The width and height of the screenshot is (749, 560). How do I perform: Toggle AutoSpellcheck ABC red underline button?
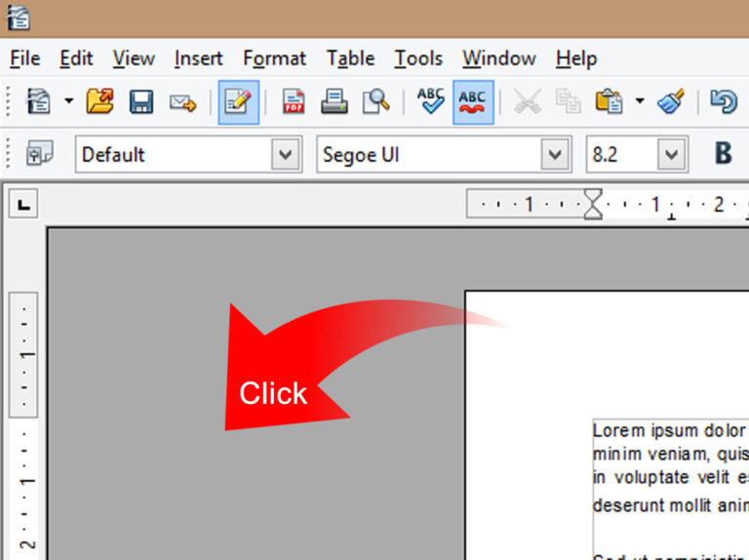click(473, 102)
